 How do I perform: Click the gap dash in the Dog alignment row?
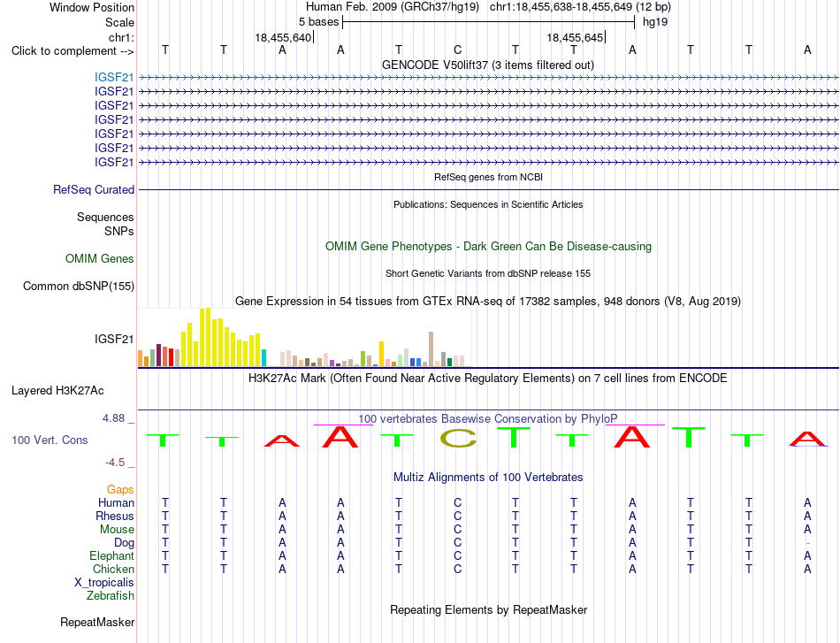(807, 543)
